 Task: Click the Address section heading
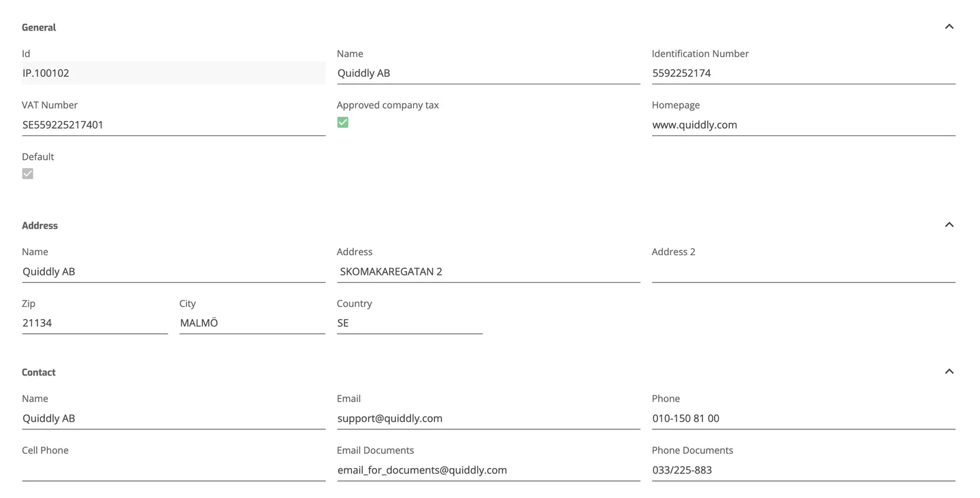(x=39, y=225)
